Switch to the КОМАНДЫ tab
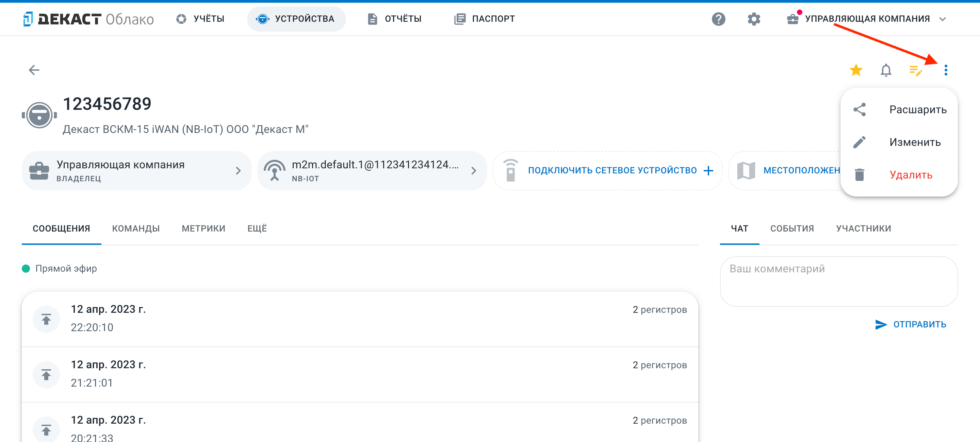Screen dimensions: 980x442 point(135,228)
